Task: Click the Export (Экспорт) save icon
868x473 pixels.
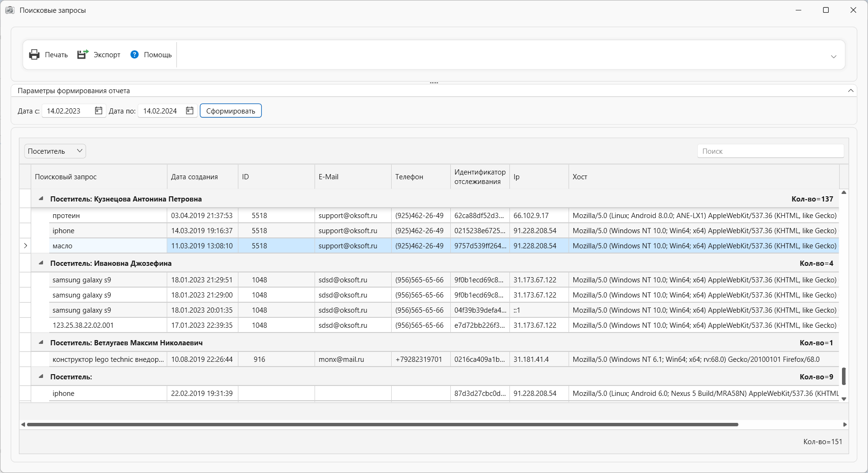Action: (x=83, y=55)
